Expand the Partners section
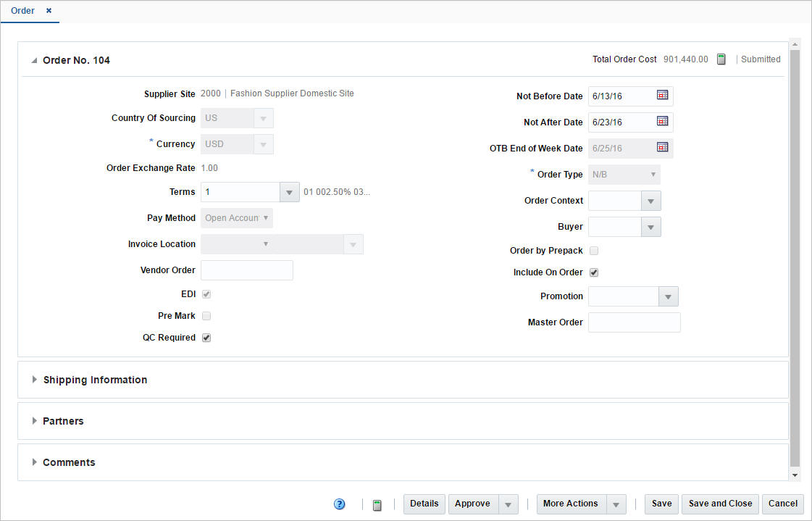Viewport: 812px width, 521px height. point(34,421)
